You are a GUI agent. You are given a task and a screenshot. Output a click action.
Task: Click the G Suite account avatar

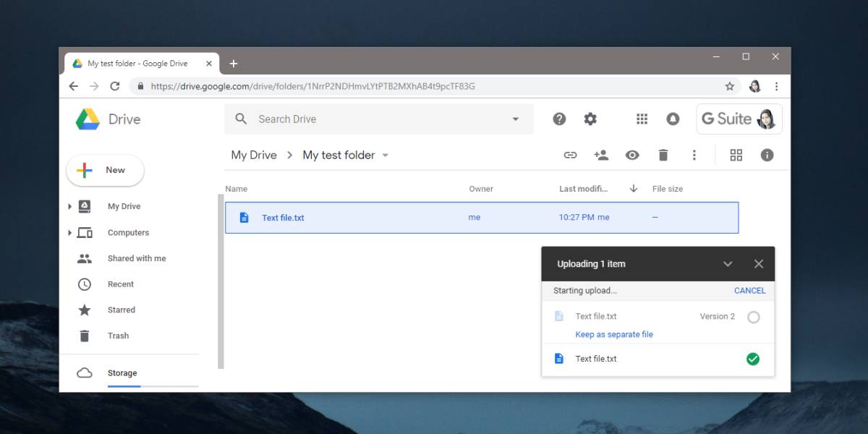tap(766, 119)
